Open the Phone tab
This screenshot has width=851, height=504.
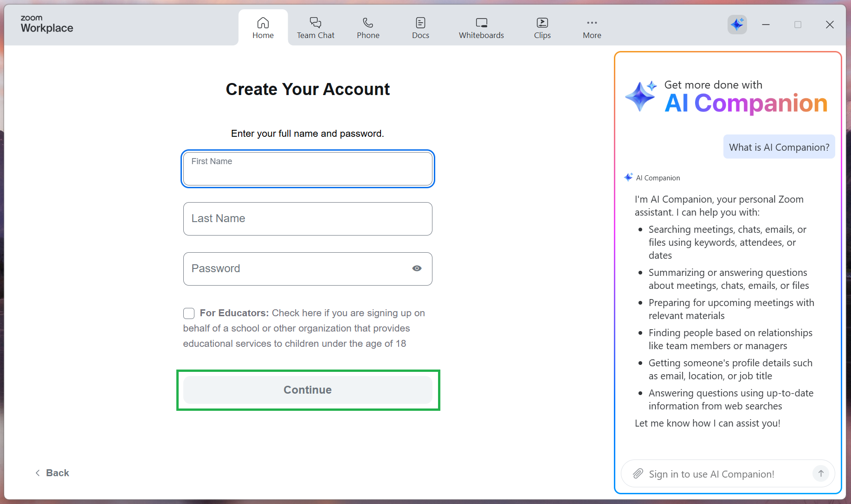coord(368,28)
